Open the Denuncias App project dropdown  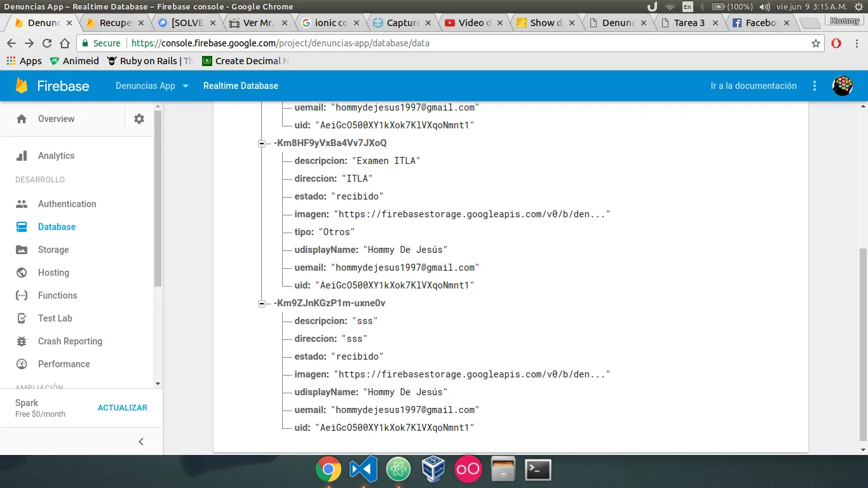[152, 86]
